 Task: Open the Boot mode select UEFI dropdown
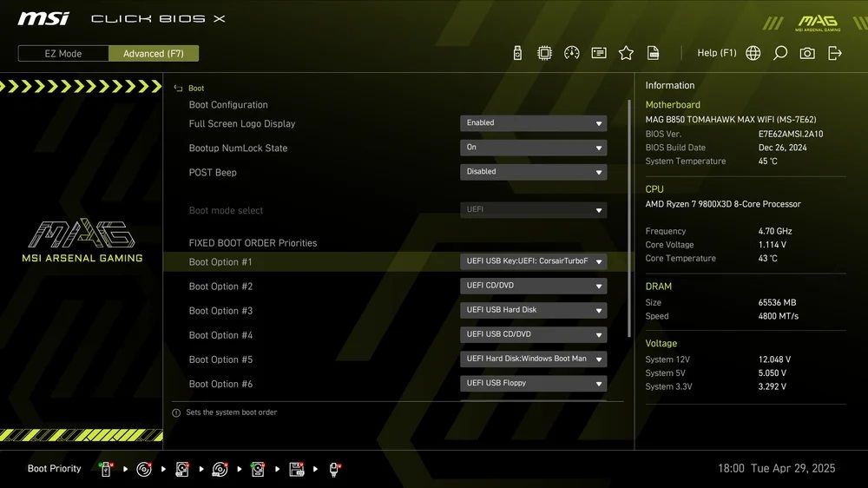(533, 210)
